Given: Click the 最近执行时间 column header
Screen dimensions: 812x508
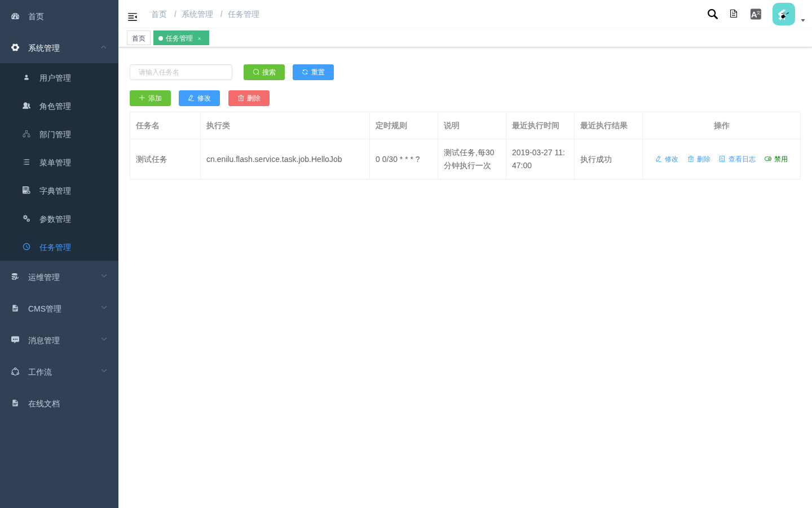Looking at the screenshot, I should [x=540, y=125].
